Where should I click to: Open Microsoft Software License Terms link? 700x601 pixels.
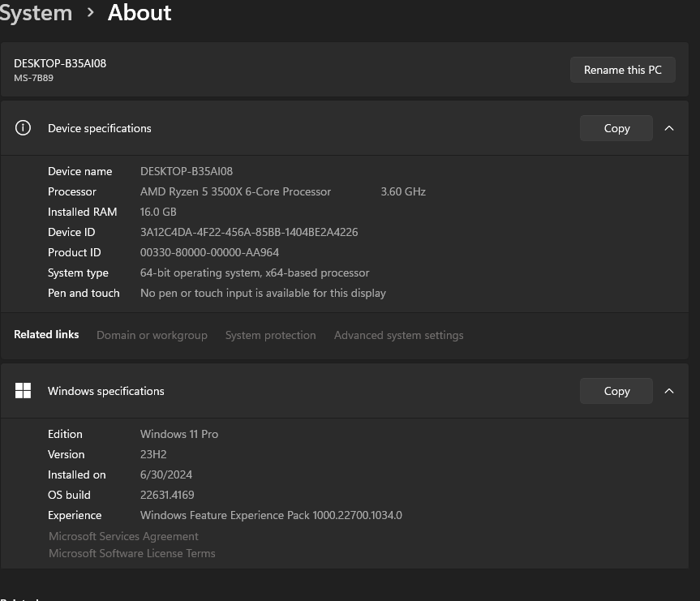pyautogui.click(x=132, y=553)
